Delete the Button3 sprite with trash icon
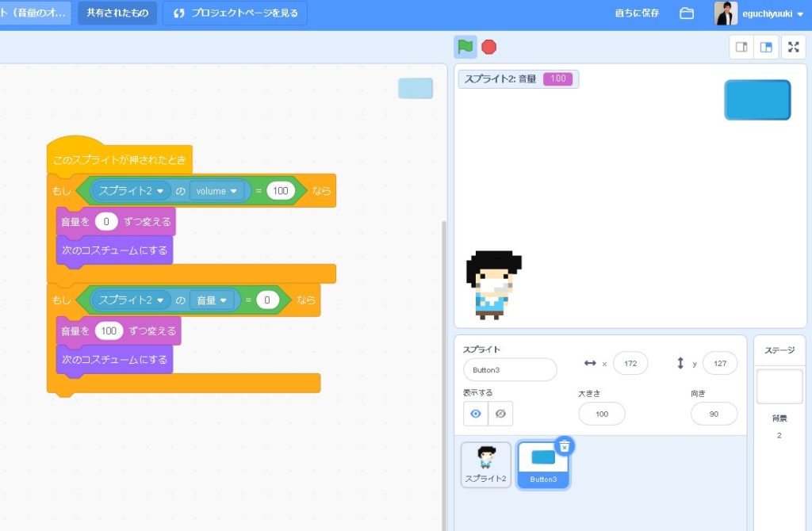 [x=564, y=447]
